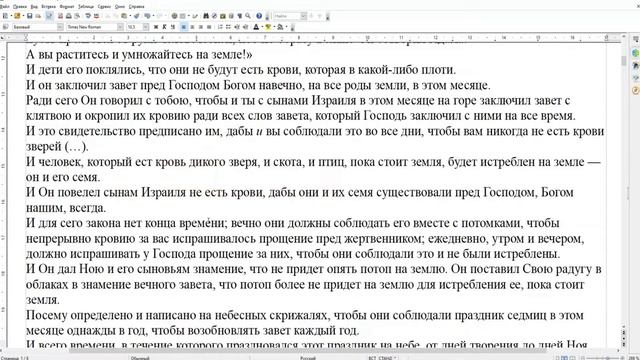Click the Data sources icon
This screenshot has height=360, width=640.
pos(231,16)
